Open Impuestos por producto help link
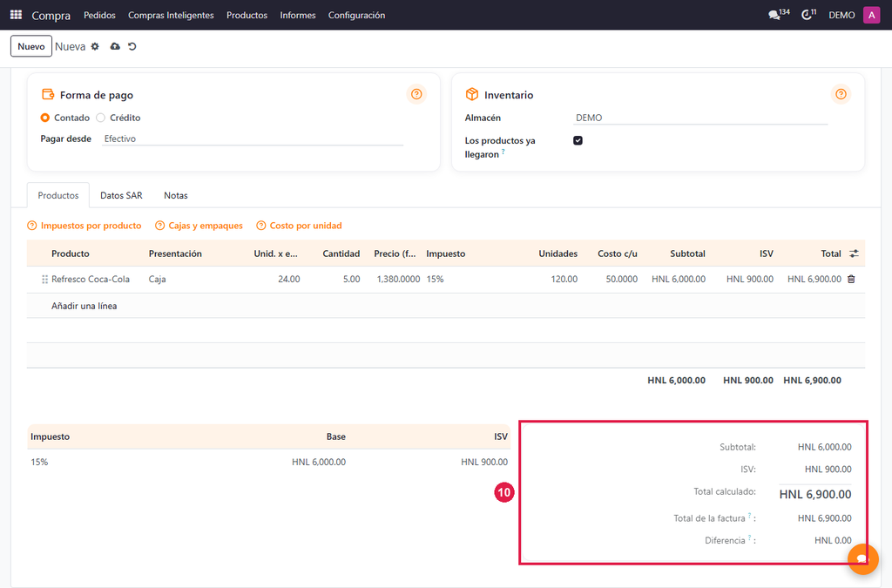This screenshot has height=588, width=892. coord(84,226)
